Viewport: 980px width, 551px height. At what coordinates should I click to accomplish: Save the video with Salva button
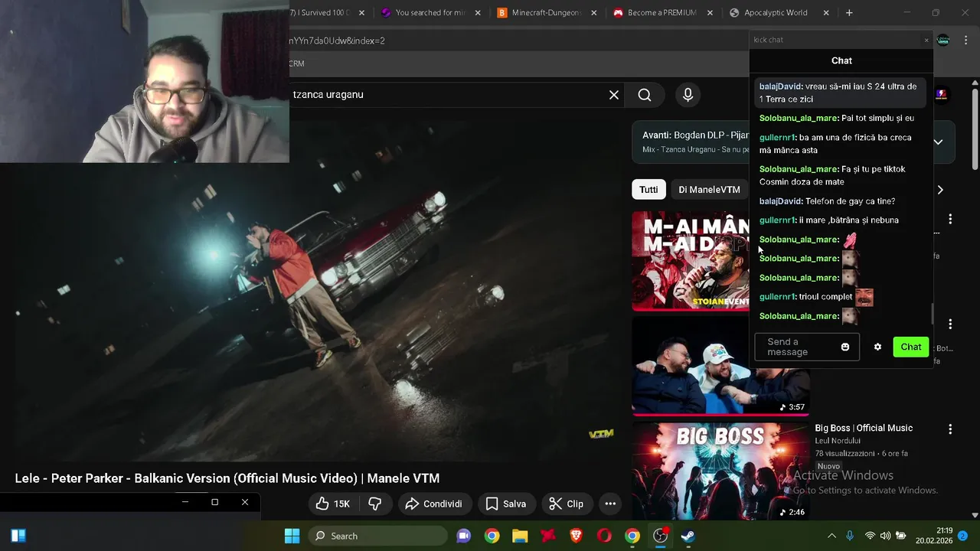506,504
